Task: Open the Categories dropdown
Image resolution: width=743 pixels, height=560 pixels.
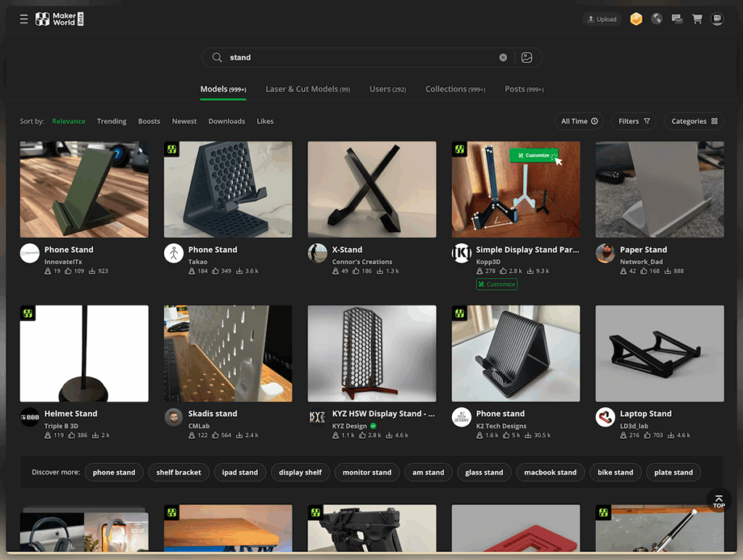Action: (x=694, y=121)
